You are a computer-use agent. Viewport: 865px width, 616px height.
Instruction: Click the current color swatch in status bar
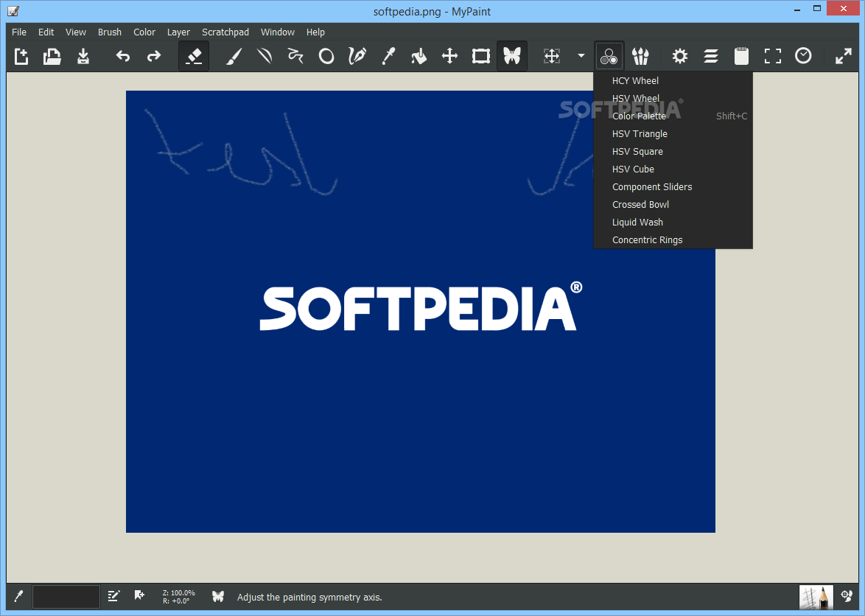[x=66, y=597]
